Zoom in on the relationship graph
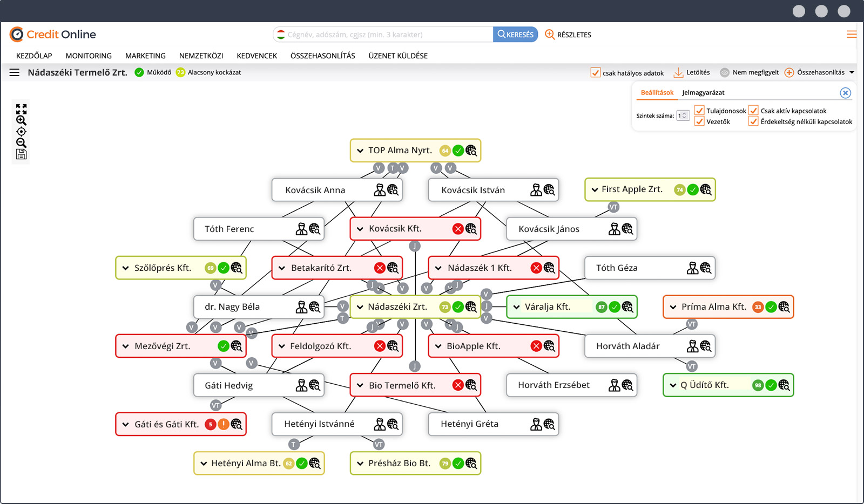 click(21, 120)
